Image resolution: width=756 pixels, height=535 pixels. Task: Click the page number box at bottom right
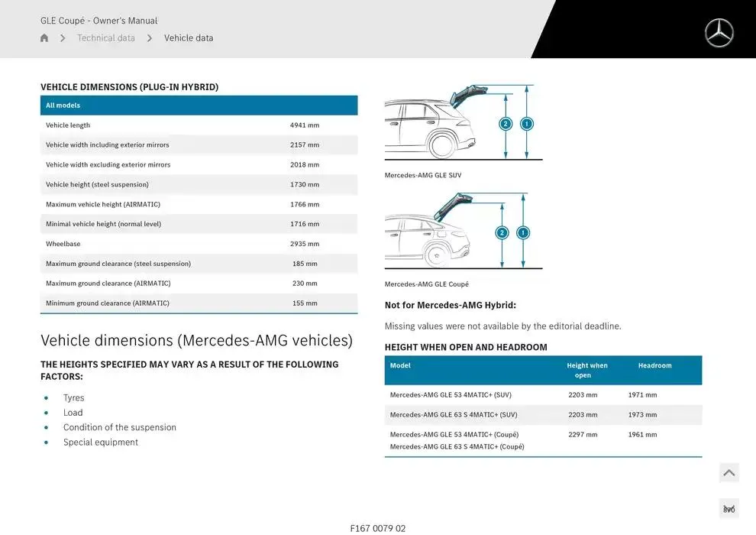tap(729, 509)
